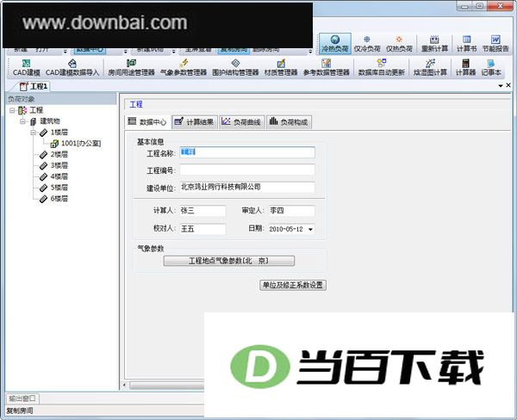Select 1楼层 in the tree
Image resolution: width=517 pixels, height=420 pixels.
click(x=59, y=133)
